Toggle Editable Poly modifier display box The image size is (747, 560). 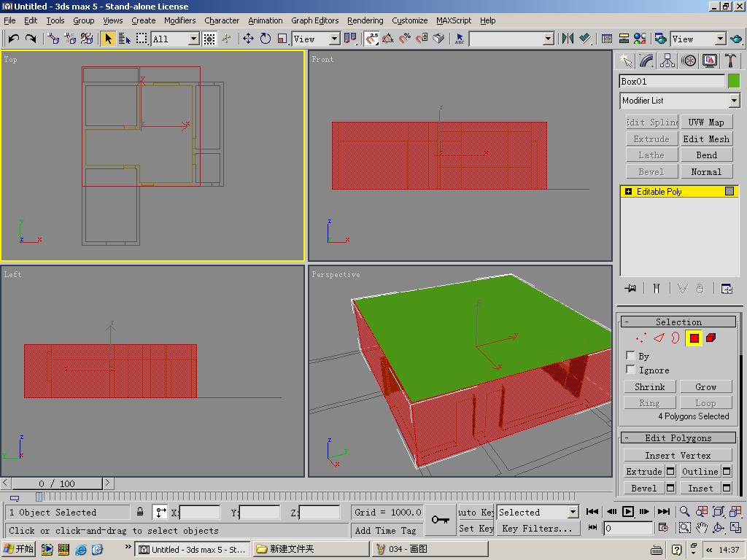tap(729, 191)
